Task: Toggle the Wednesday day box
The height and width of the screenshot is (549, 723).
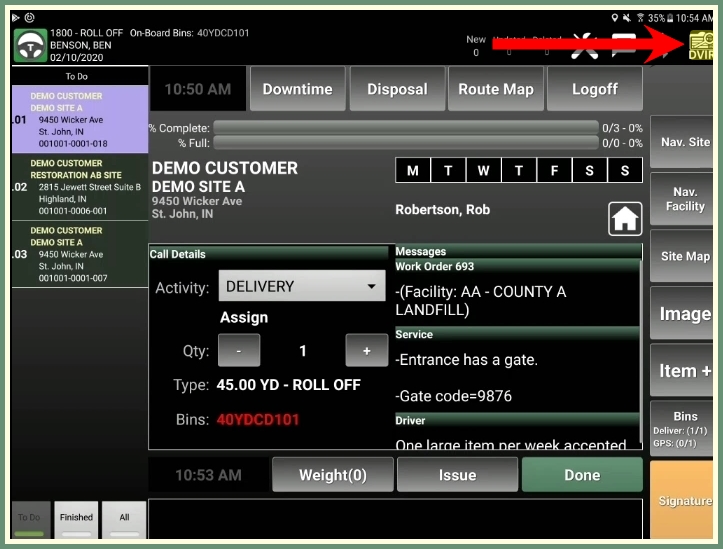Action: pos(483,171)
